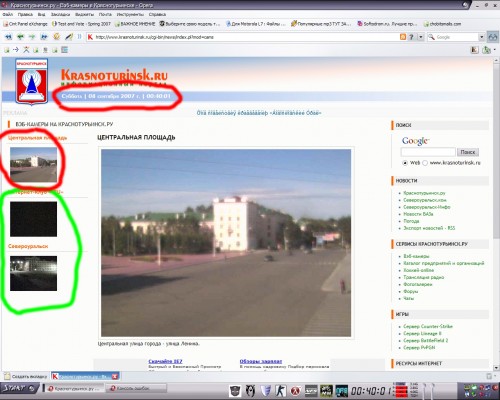Open the Североуральск camera link
Screen dimensions: 500x400
tap(28, 246)
